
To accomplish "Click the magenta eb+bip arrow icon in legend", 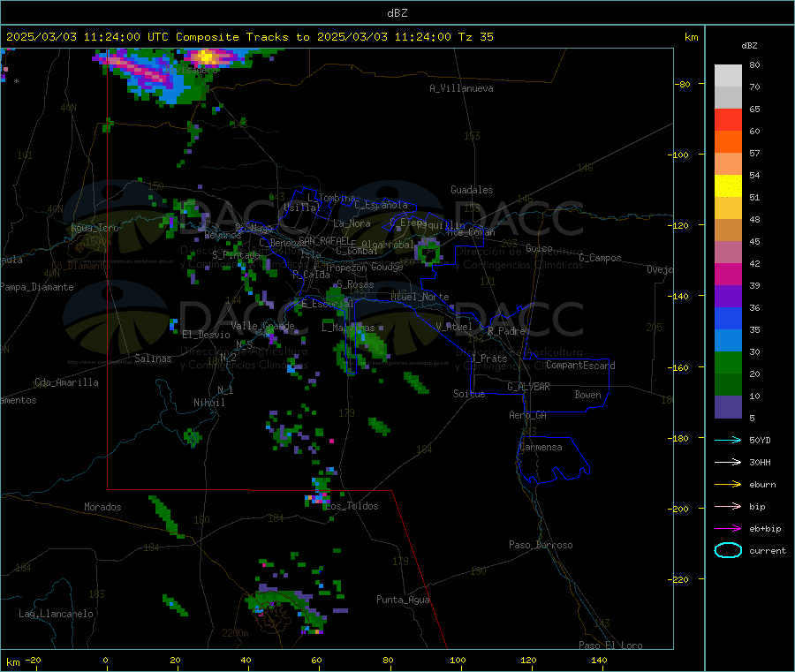I will click(728, 529).
